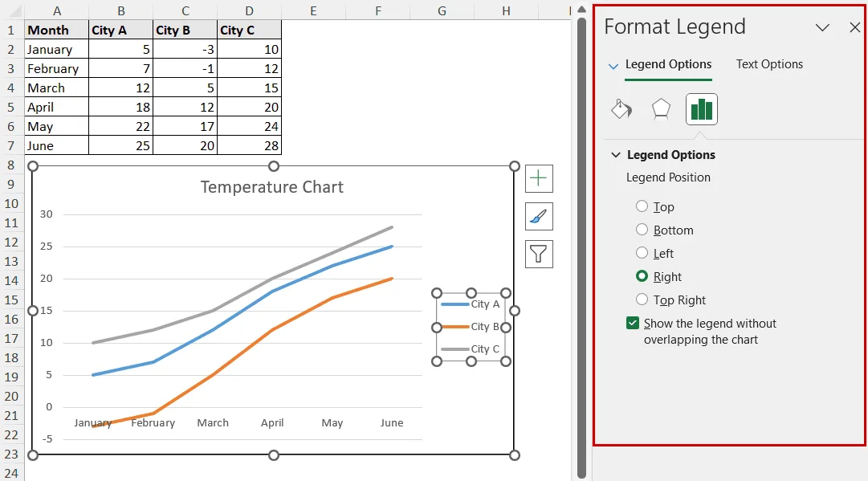The height and width of the screenshot is (481, 868).
Task: Set legend position to Top
Action: click(x=642, y=206)
